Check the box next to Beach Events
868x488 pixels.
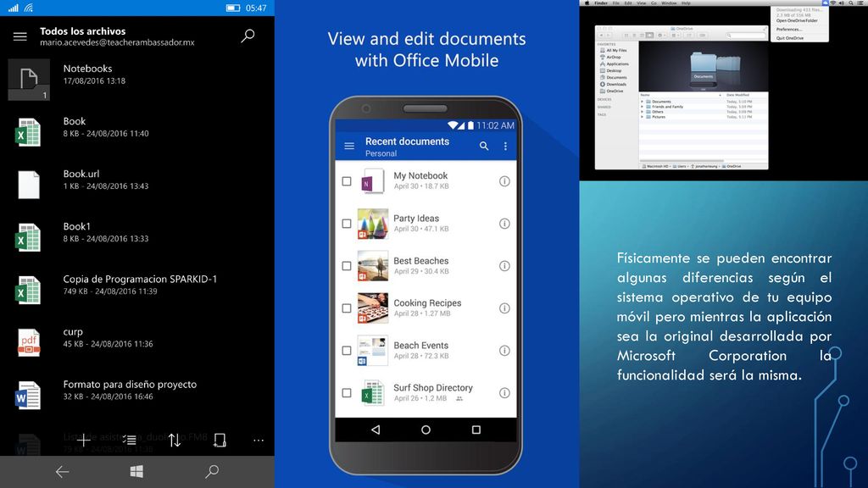click(x=347, y=350)
